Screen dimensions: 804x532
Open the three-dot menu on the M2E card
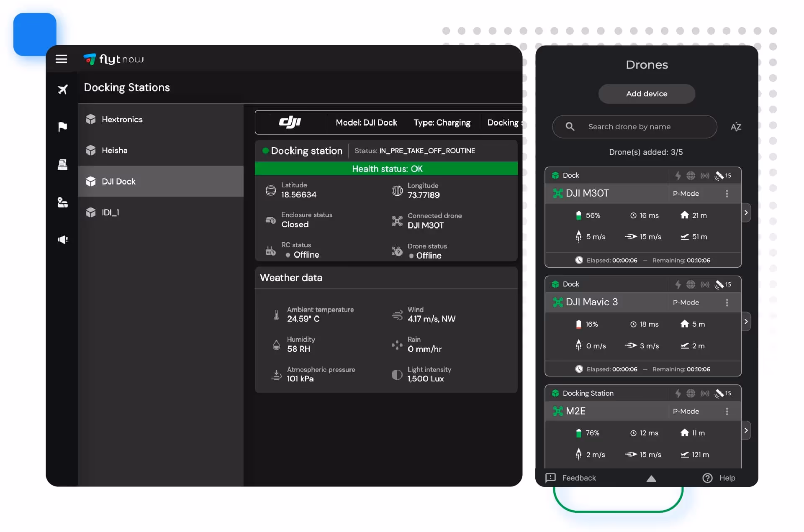click(x=727, y=412)
